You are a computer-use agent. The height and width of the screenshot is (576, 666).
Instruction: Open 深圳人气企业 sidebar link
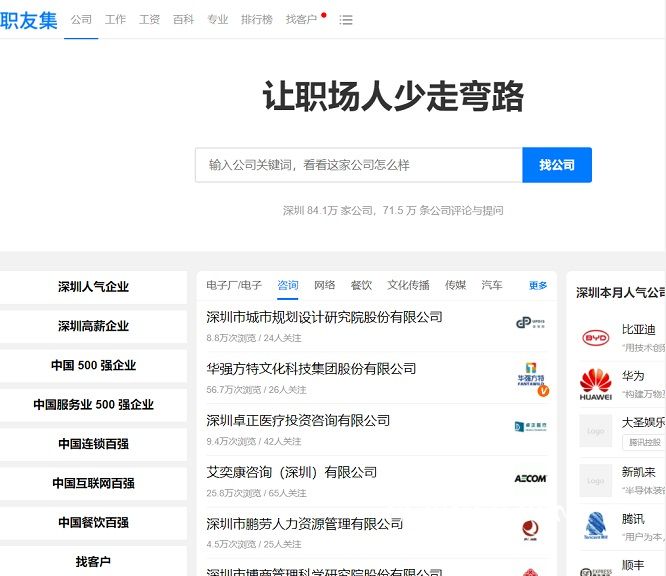click(x=93, y=287)
